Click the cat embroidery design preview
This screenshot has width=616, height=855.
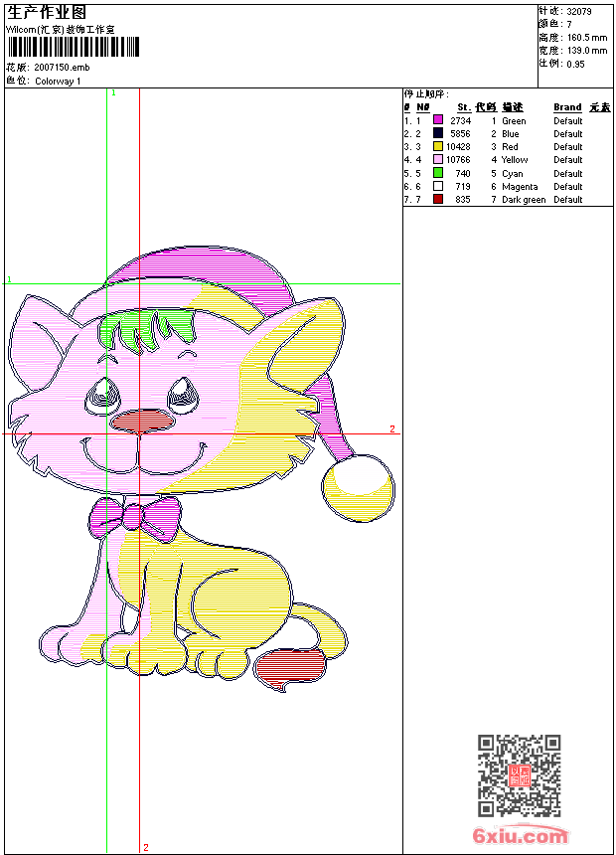[202, 469]
